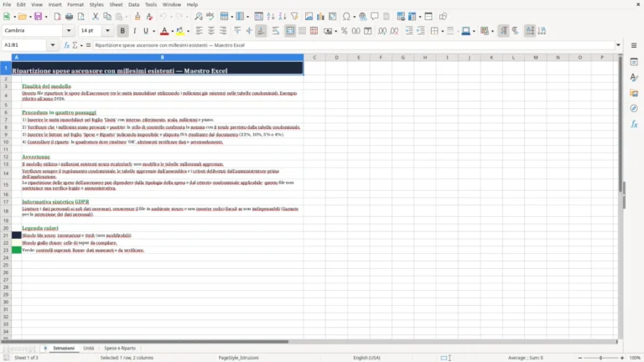This screenshot has width=644, height=362.
Task: Clear direct formatting icon
Action: (x=149, y=17)
